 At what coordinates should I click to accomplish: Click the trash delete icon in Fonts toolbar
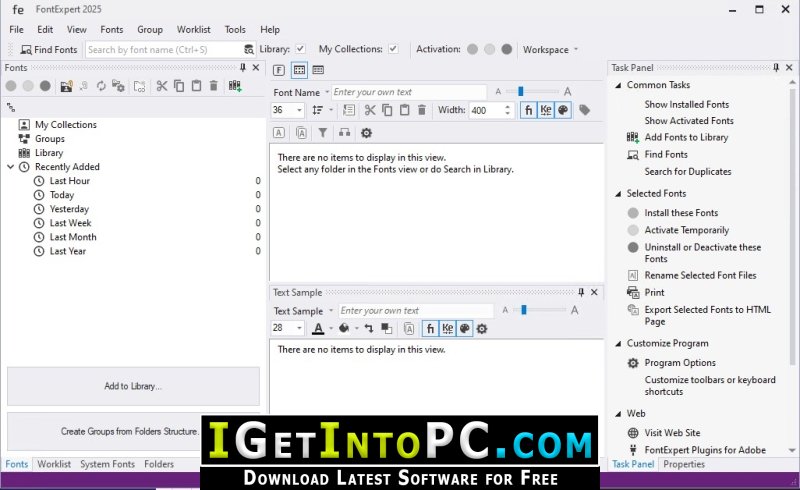click(x=213, y=86)
